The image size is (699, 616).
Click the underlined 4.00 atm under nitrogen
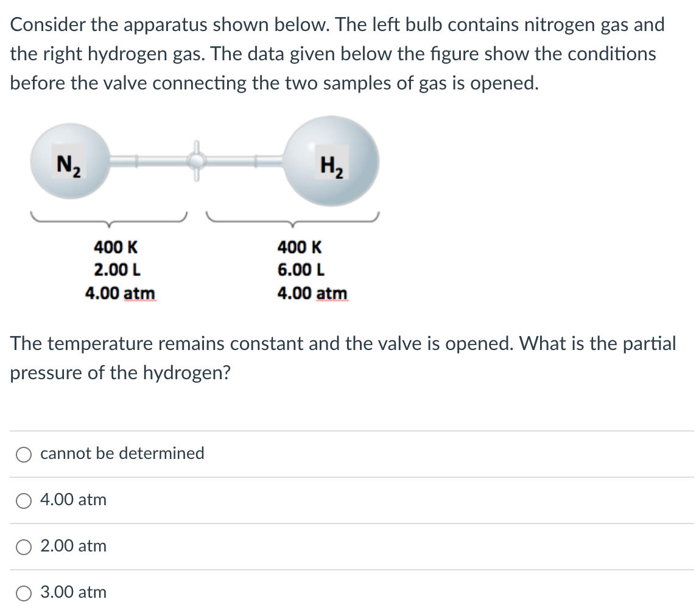[121, 293]
